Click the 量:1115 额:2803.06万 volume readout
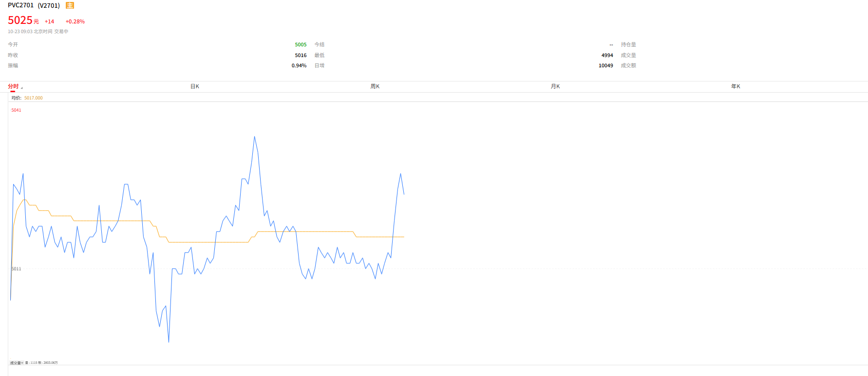The width and height of the screenshot is (868, 376). 41,363
